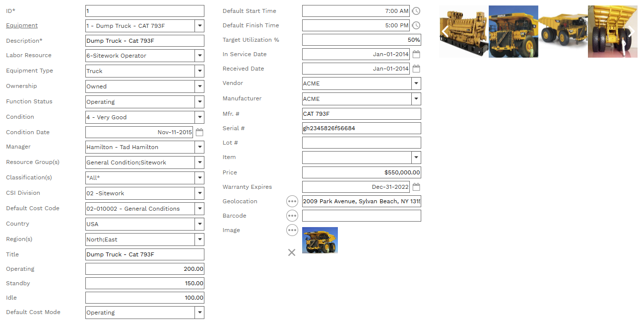Open calendar for Condition Date

coord(199,132)
